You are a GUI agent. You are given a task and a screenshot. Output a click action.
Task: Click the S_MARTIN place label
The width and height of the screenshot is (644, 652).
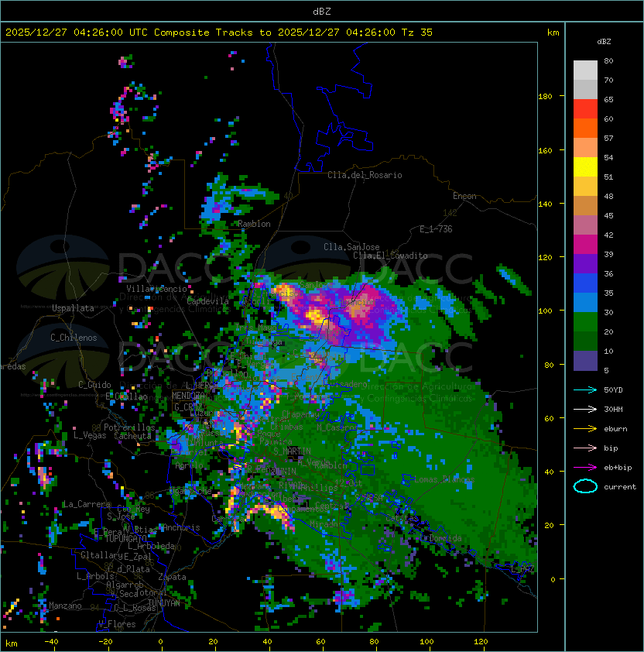point(293,451)
